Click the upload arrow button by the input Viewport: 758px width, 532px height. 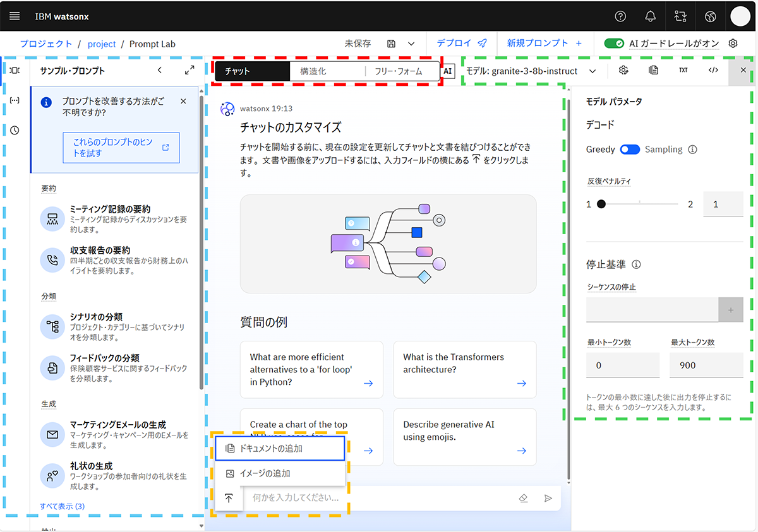click(x=229, y=498)
